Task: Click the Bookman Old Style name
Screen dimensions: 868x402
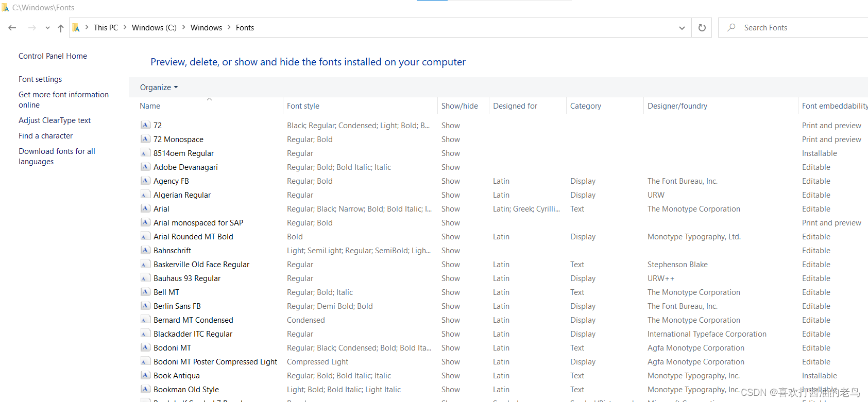Action: coord(186,390)
